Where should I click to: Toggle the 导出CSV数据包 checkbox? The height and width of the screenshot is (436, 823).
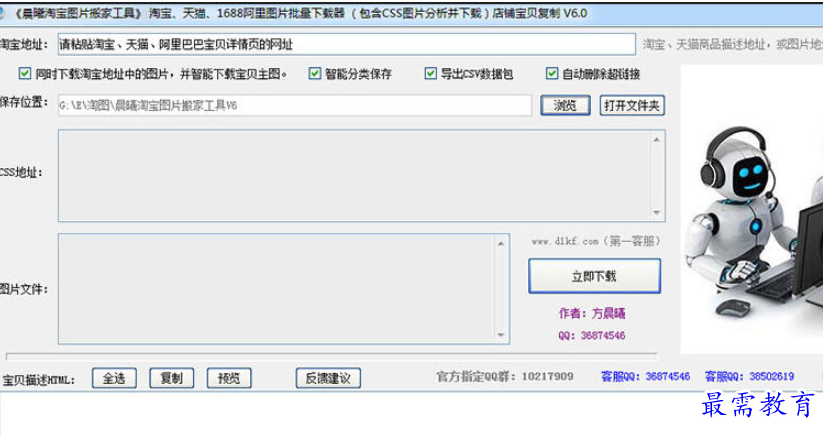coord(430,73)
